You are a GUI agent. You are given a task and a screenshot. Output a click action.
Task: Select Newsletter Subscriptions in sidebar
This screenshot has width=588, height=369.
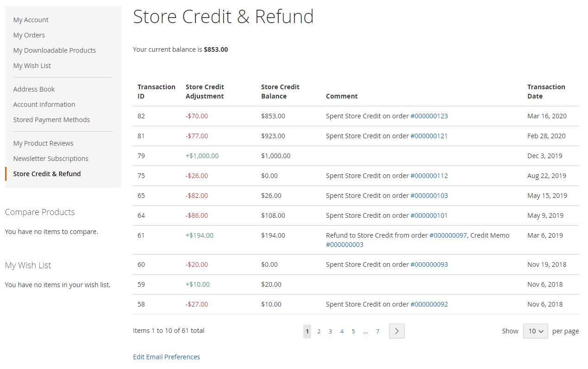click(50, 159)
